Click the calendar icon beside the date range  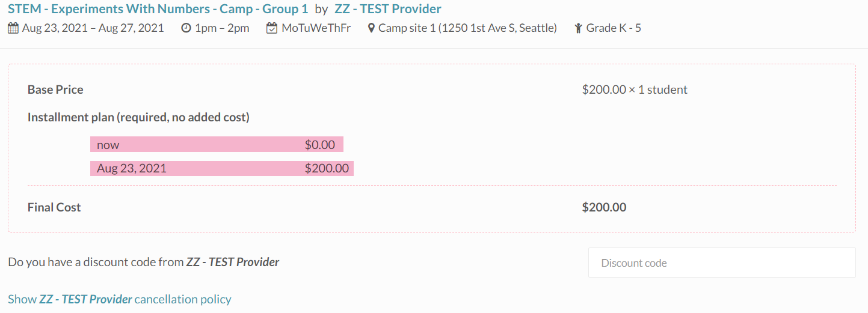click(13, 28)
